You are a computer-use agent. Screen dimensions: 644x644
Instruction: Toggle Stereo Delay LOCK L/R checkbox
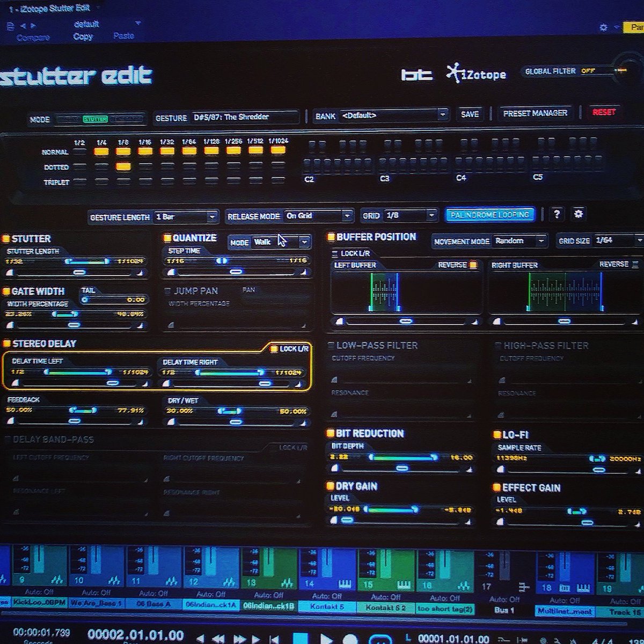click(x=274, y=349)
